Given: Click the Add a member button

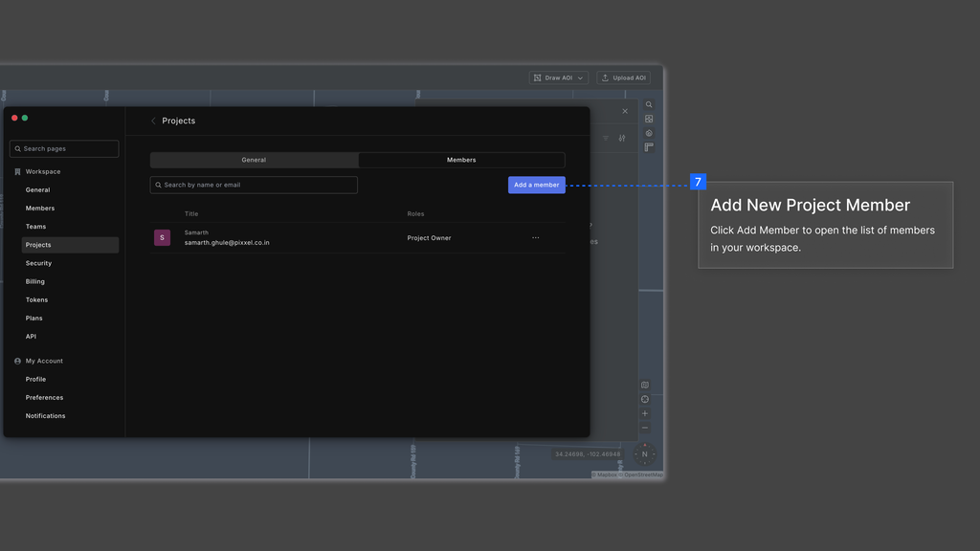Looking at the screenshot, I should pos(536,185).
